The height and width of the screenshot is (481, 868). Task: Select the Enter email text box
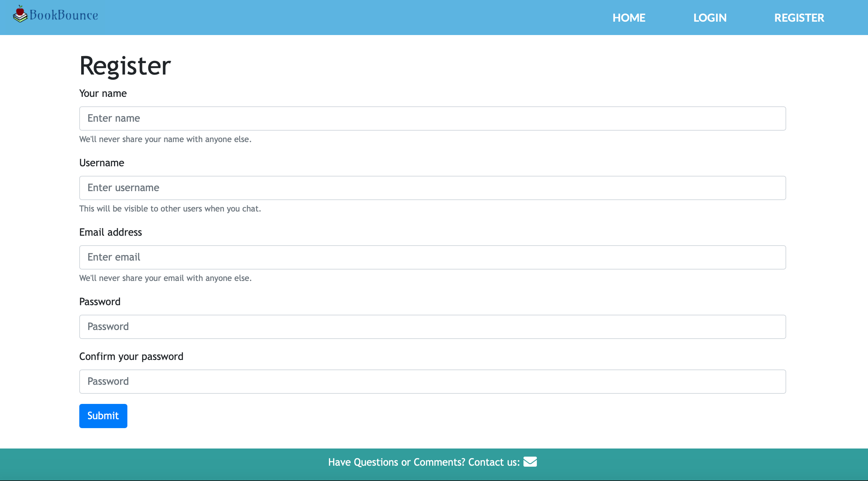432,257
